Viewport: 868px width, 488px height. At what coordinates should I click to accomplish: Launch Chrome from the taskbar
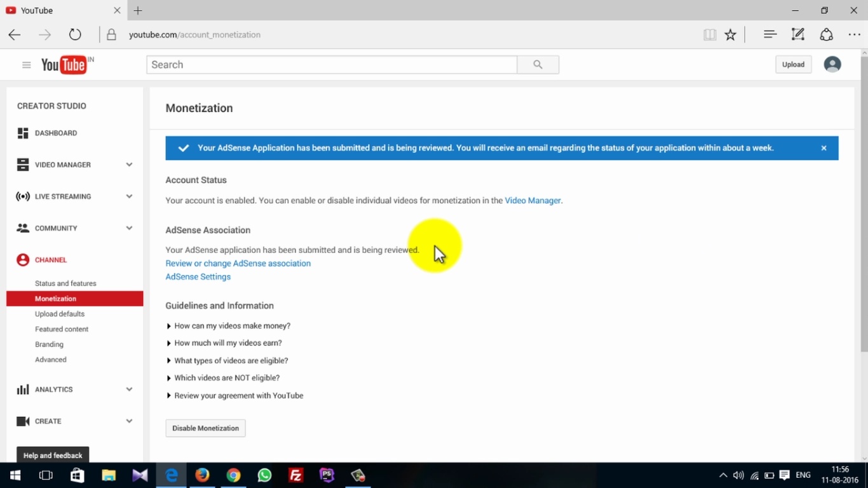pyautogui.click(x=233, y=475)
